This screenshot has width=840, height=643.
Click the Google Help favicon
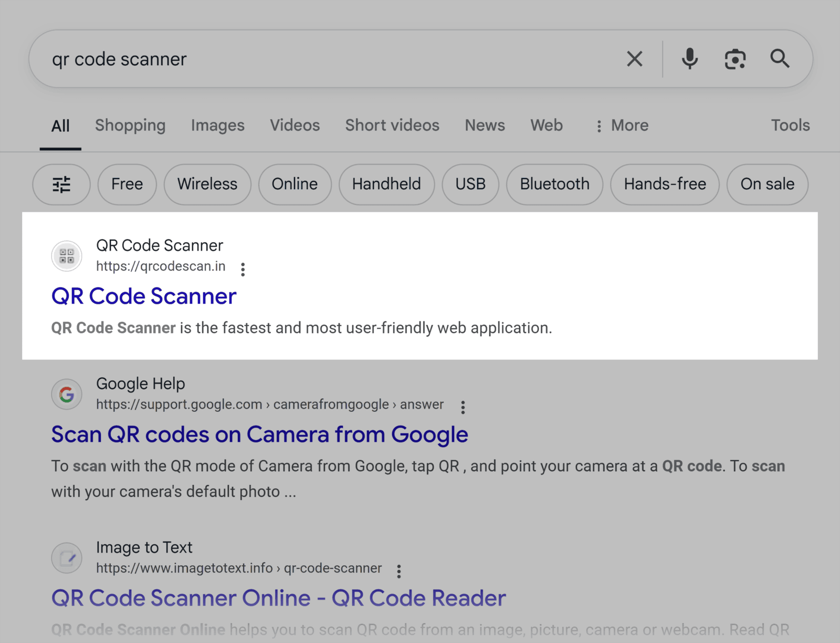(66, 394)
